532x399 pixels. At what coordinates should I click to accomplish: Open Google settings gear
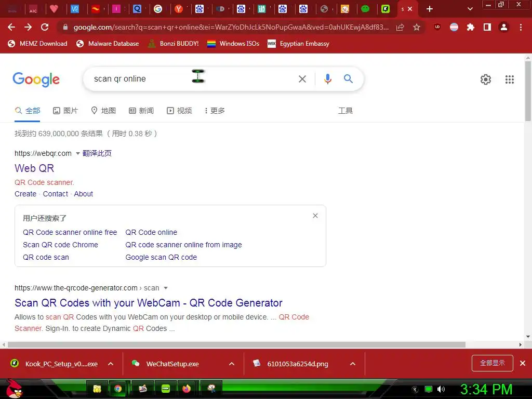486,79
